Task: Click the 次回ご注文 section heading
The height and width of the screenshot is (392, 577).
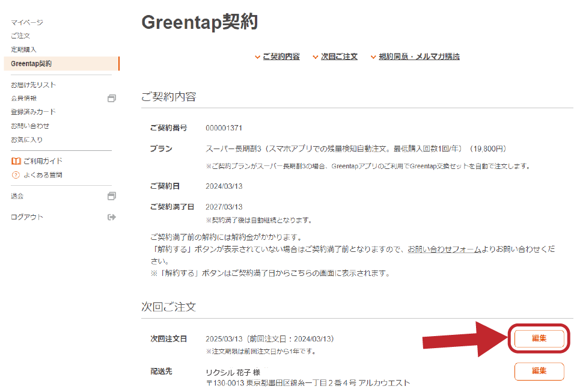Action: click(168, 307)
